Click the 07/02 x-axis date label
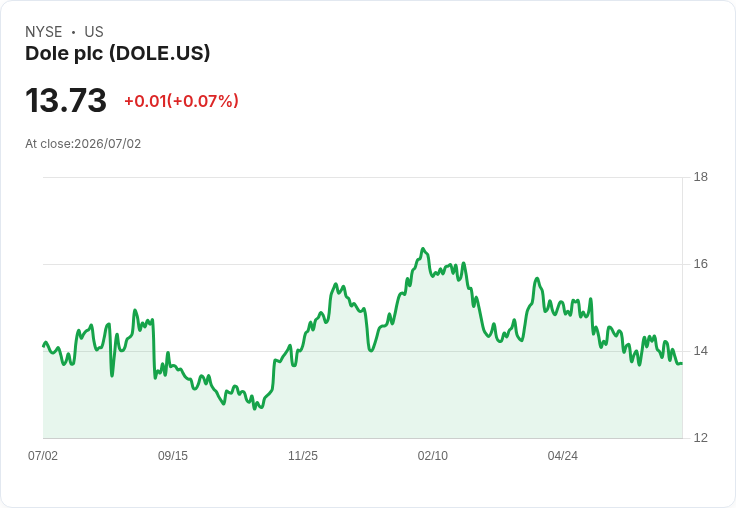The image size is (736, 508). 43,456
